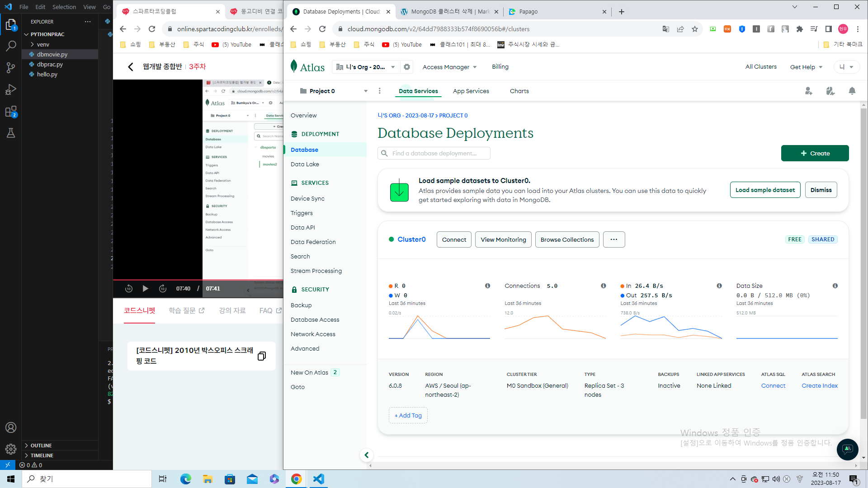Switch to the Papago browser tab
Screen dimensions: 868x488
point(557,12)
